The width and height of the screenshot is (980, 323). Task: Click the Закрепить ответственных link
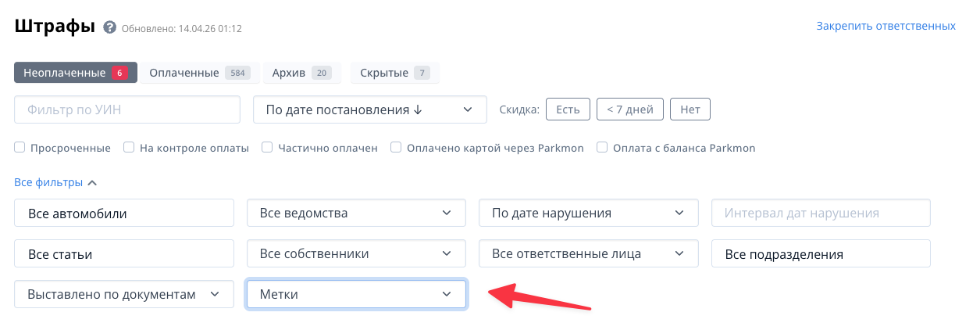(886, 26)
